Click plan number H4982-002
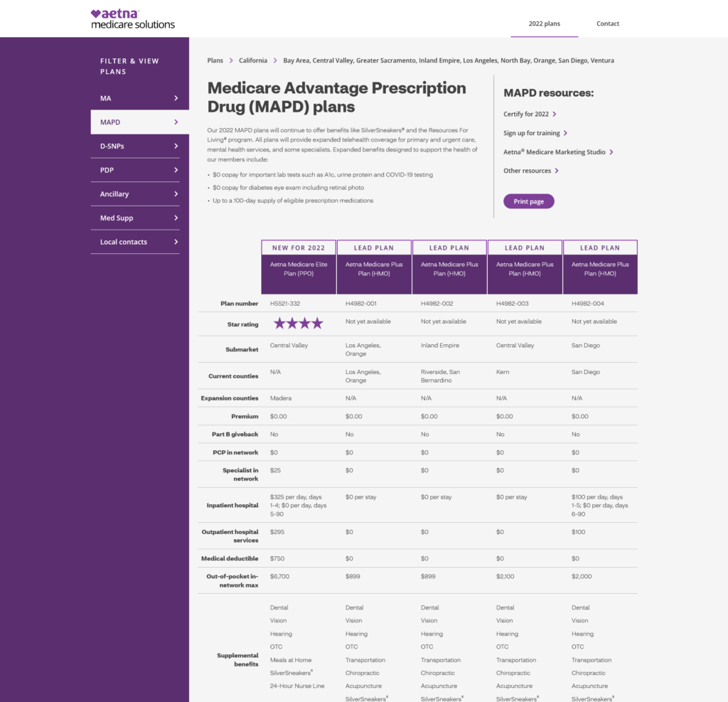 point(437,304)
